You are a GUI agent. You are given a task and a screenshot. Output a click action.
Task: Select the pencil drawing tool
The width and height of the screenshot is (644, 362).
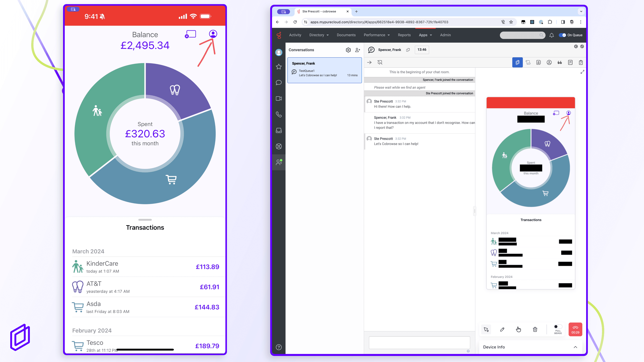tap(502, 329)
